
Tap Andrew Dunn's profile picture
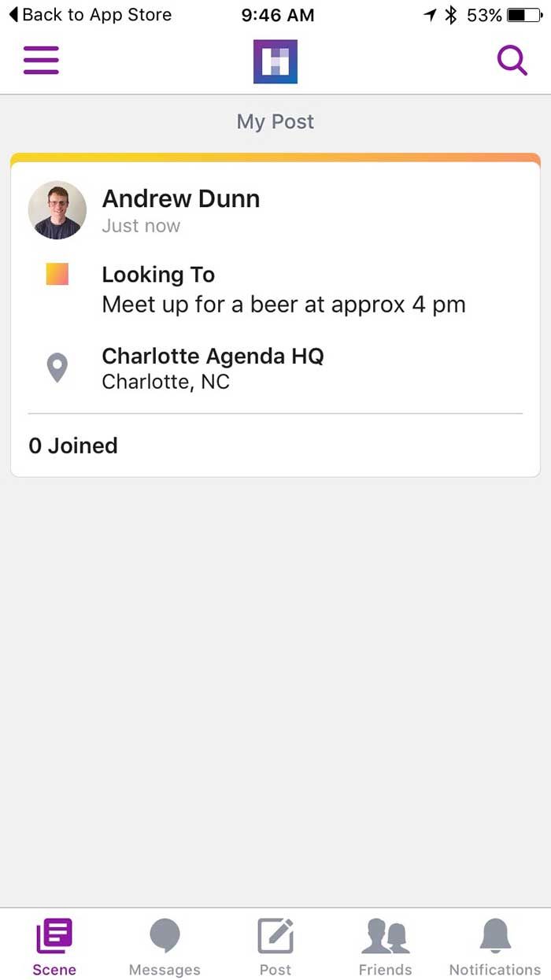pyautogui.click(x=57, y=209)
